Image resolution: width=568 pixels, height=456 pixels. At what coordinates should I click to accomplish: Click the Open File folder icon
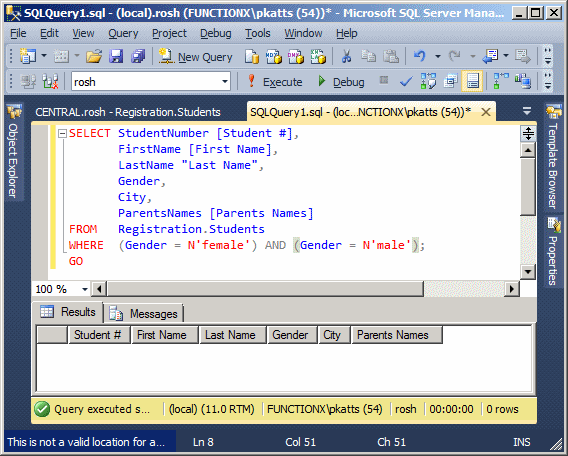pos(94,57)
